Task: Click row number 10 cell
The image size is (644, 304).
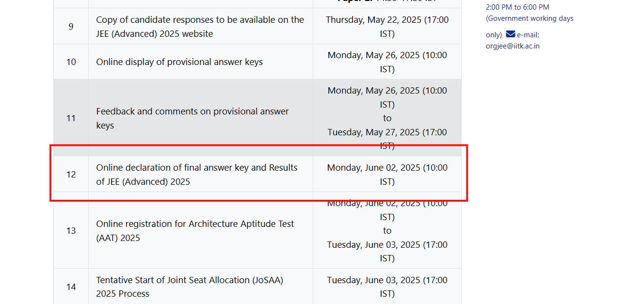Action: point(71,62)
